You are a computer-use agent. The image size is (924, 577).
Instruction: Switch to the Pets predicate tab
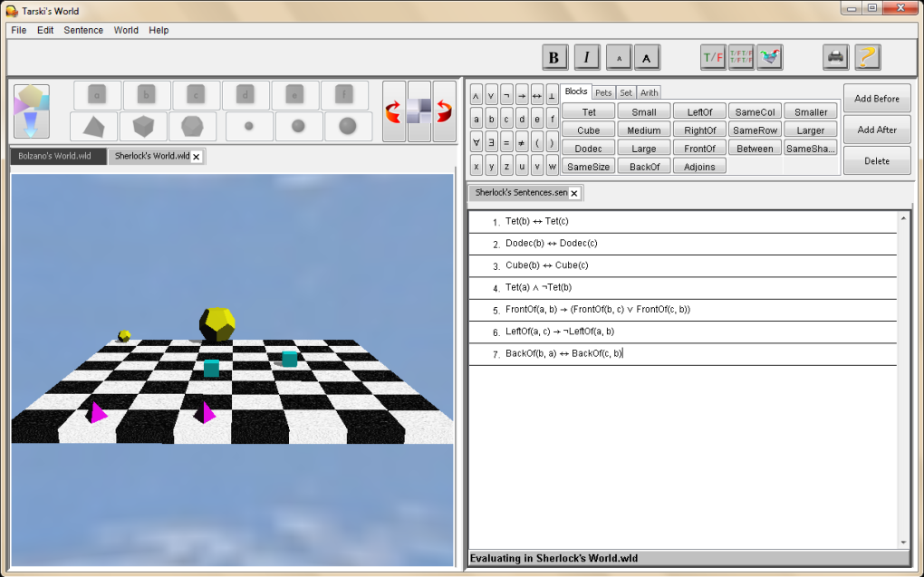click(x=603, y=92)
